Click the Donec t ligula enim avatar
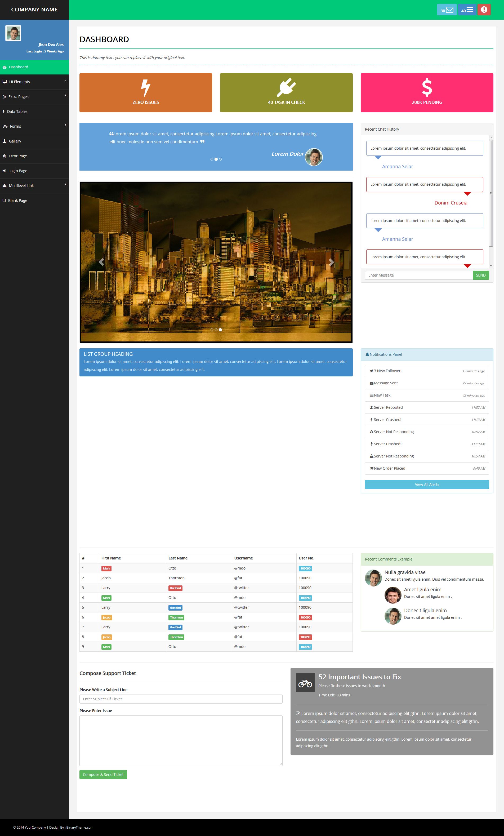This screenshot has height=836, width=504. click(393, 616)
